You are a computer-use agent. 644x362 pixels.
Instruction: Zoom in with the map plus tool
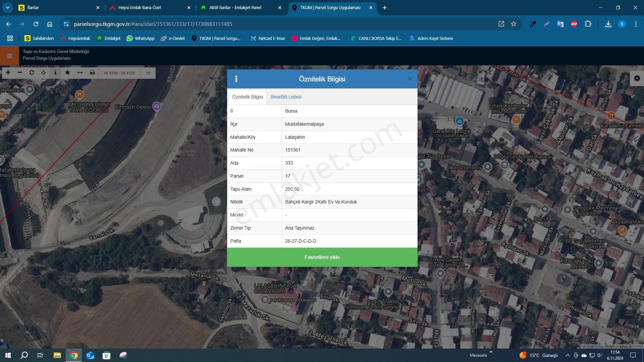pos(8,73)
